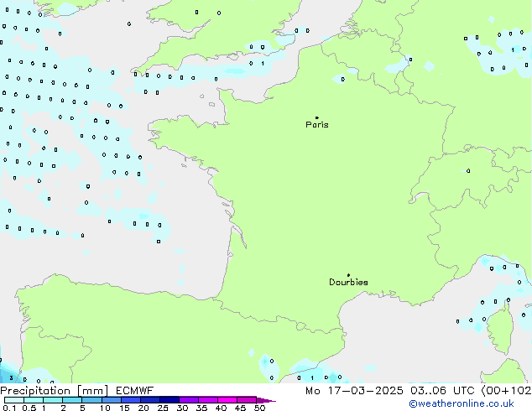
Task: Click the ECMWF model label
Action: click(135, 391)
